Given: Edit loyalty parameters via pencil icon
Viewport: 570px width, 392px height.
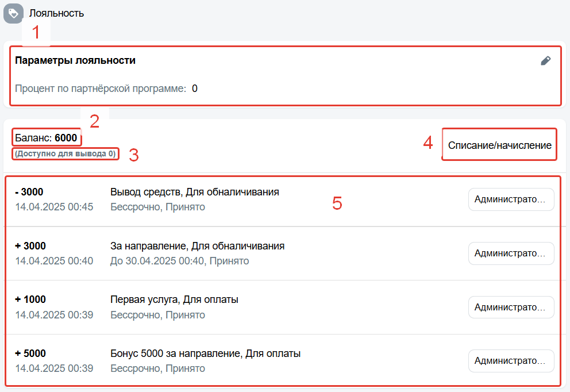Looking at the screenshot, I should tap(546, 61).
